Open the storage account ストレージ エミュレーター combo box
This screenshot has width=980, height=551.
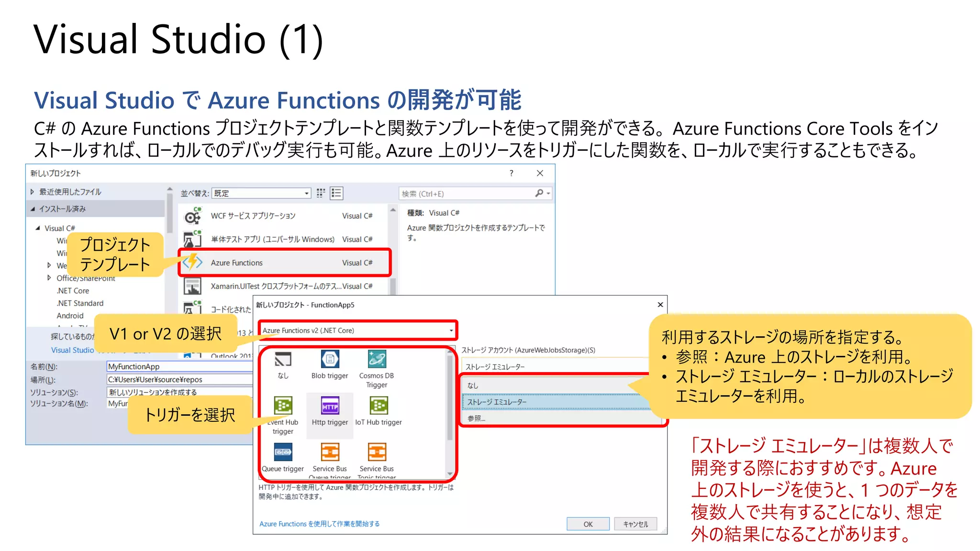[x=555, y=367]
